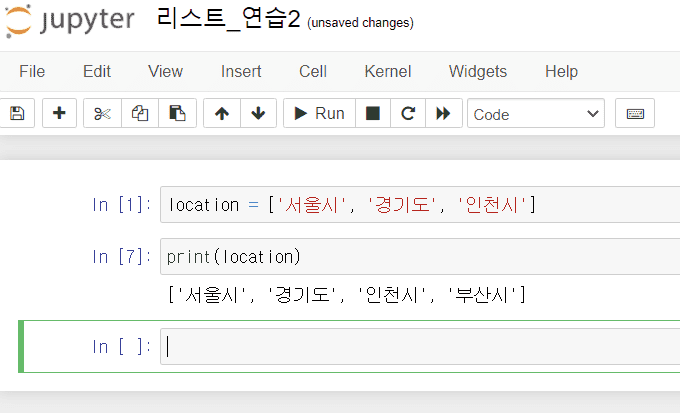This screenshot has height=413, width=680.
Task: Open the Widgets menu
Action: (478, 71)
